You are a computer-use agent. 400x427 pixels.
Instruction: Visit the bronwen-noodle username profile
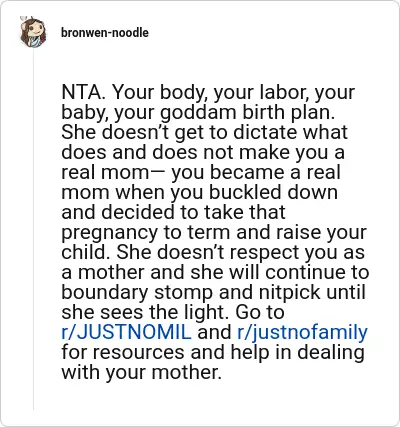(105, 33)
